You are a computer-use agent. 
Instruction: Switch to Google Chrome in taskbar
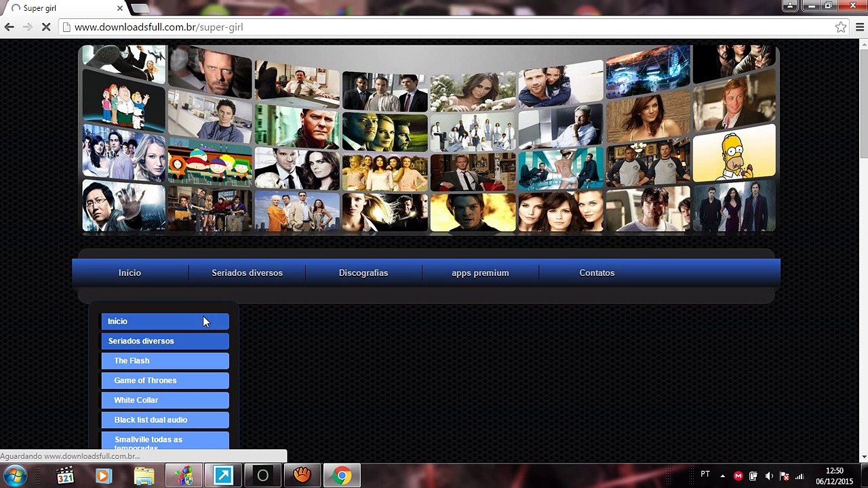coord(342,476)
